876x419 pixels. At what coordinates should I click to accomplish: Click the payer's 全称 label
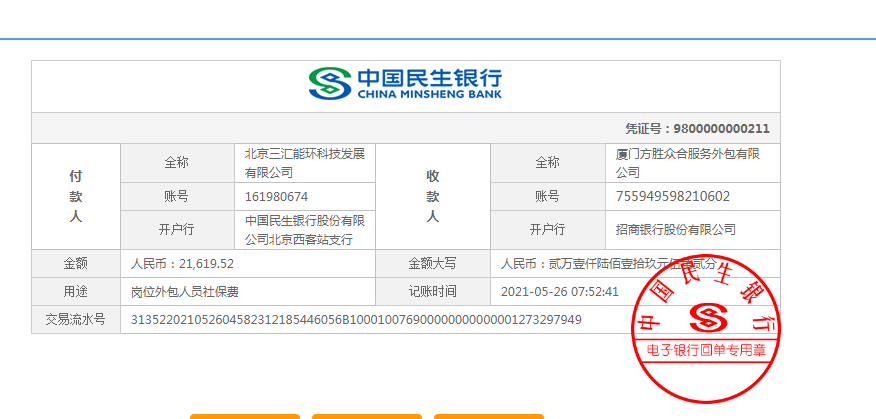(x=177, y=163)
